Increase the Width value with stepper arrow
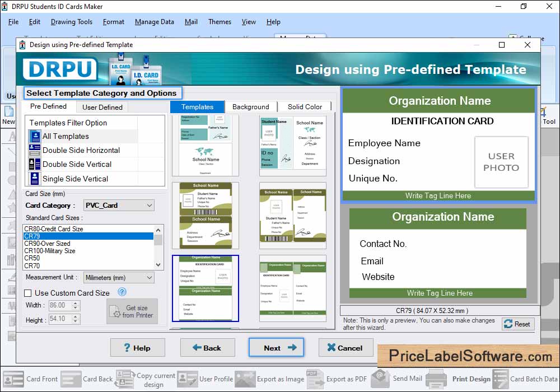 pos(76,303)
